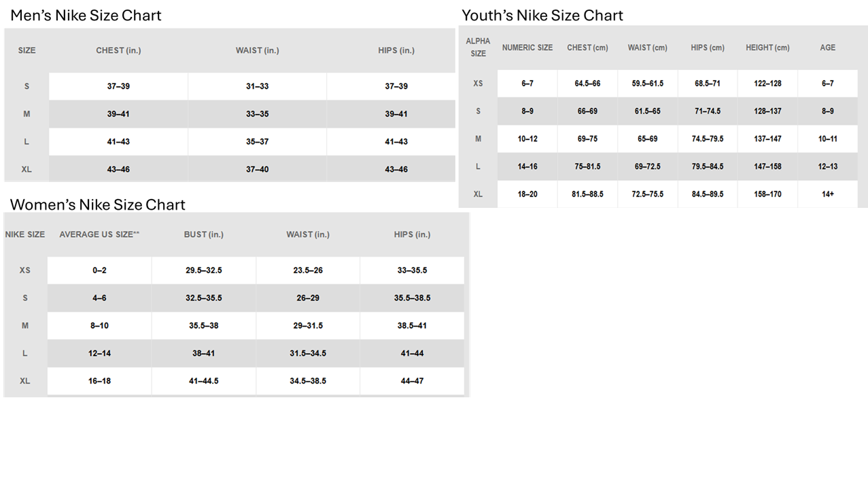Click Men's XL hips value 43–46
This screenshot has width=868, height=489.
(x=396, y=169)
